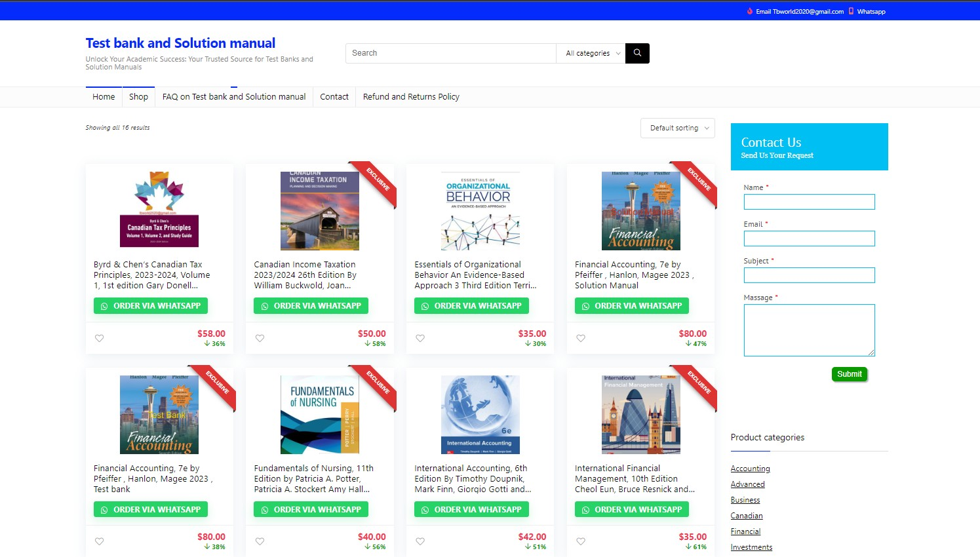Open the International Financial Management cover image

click(x=641, y=415)
